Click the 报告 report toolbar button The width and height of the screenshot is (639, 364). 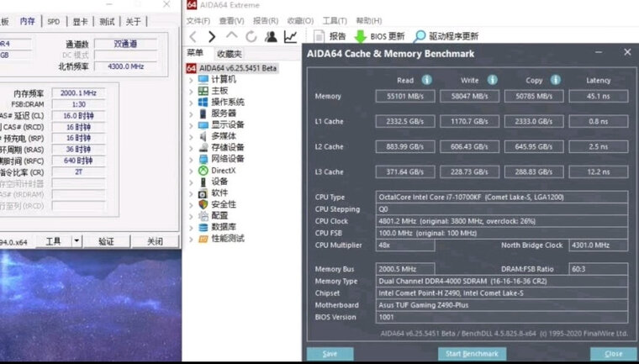330,36
